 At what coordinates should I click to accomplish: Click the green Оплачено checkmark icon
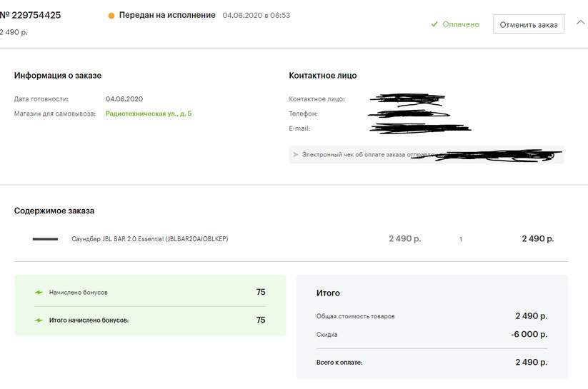(x=434, y=24)
